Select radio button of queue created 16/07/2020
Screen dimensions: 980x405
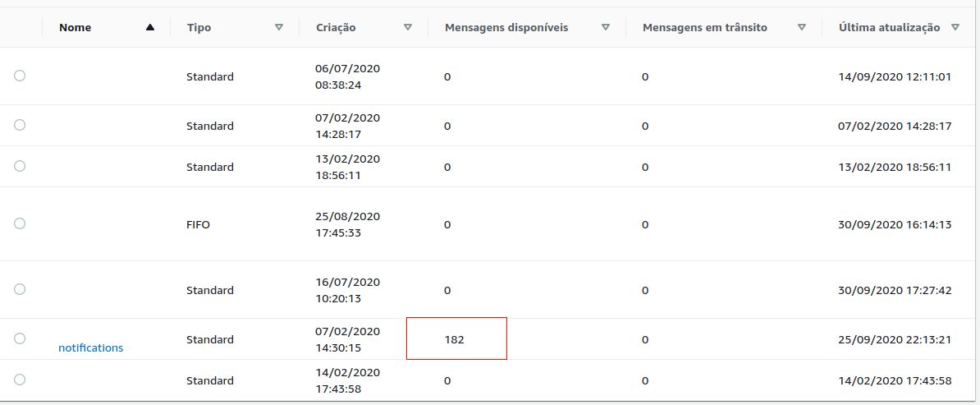pyautogui.click(x=20, y=289)
